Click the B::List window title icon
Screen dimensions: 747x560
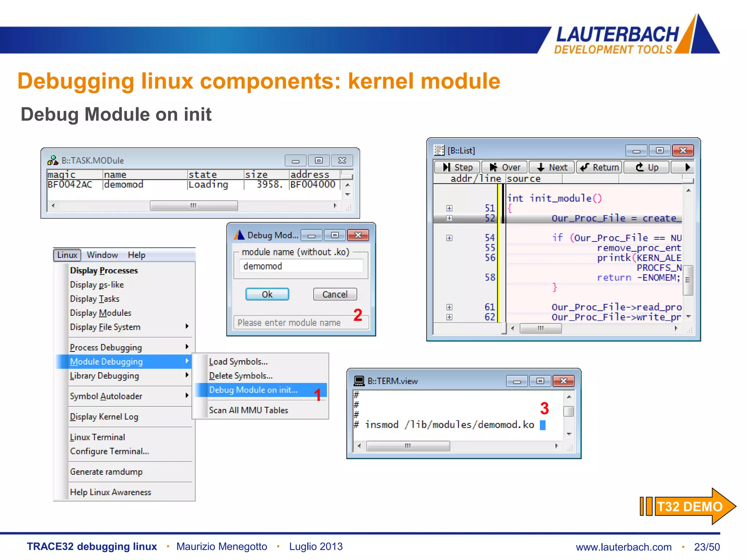439,150
